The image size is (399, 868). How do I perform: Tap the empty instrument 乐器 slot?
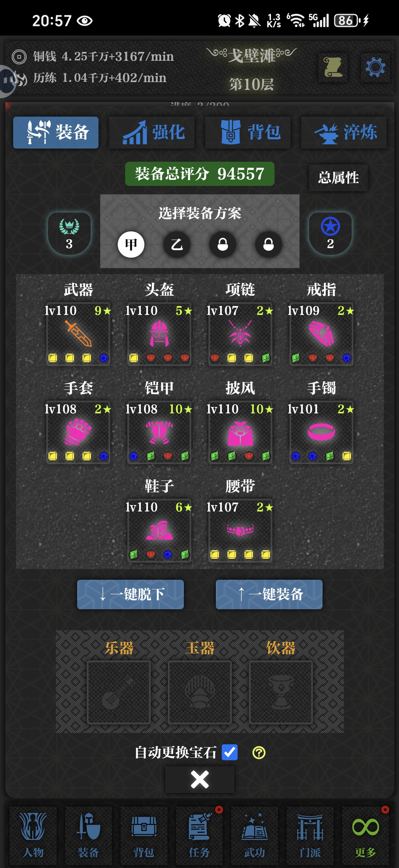(x=119, y=692)
